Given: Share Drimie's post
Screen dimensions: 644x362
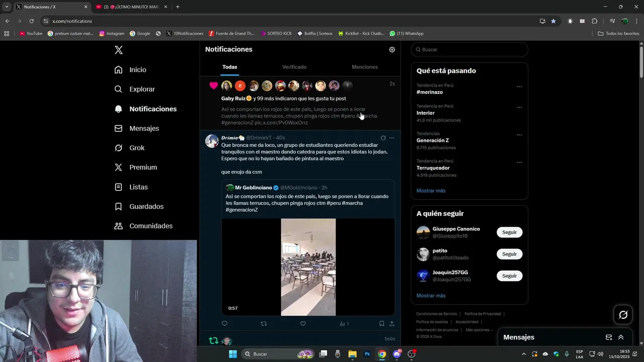Looking at the screenshot, I should pyautogui.click(x=392, y=324).
